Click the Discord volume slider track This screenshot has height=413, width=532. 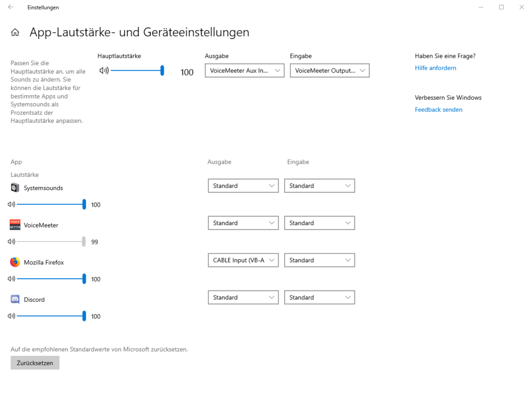pyautogui.click(x=50, y=316)
